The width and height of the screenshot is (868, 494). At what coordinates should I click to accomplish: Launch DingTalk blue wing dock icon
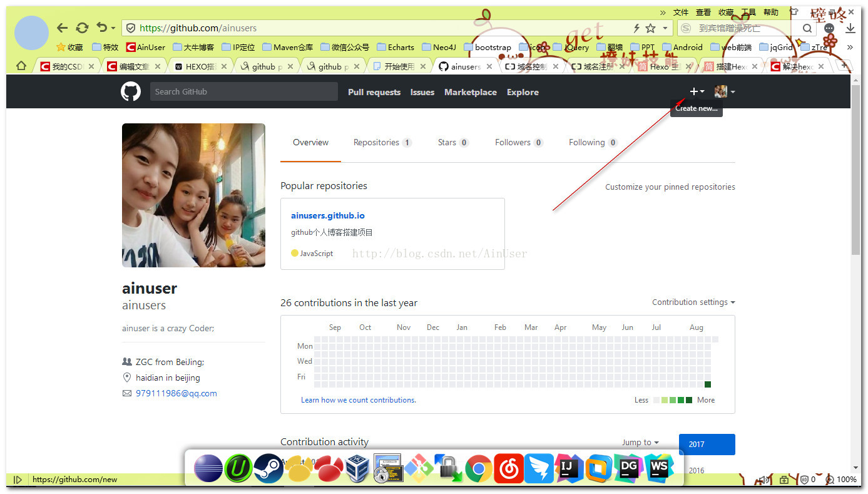539,468
